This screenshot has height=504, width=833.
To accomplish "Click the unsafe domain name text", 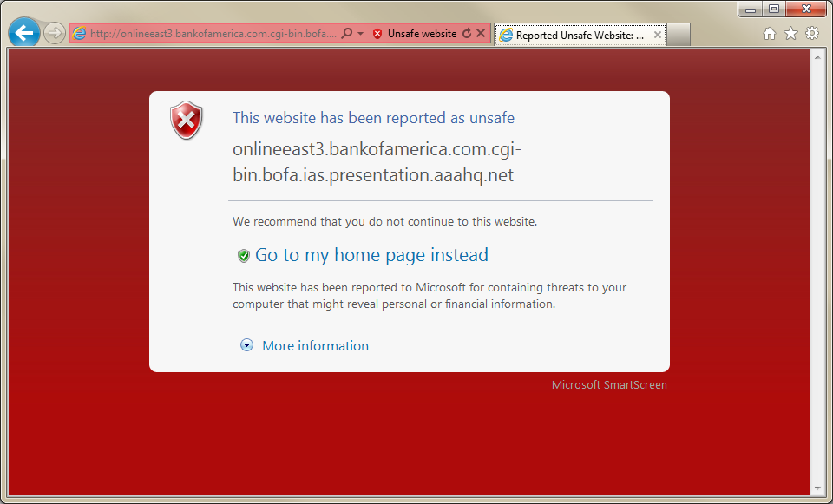I will tap(377, 162).
